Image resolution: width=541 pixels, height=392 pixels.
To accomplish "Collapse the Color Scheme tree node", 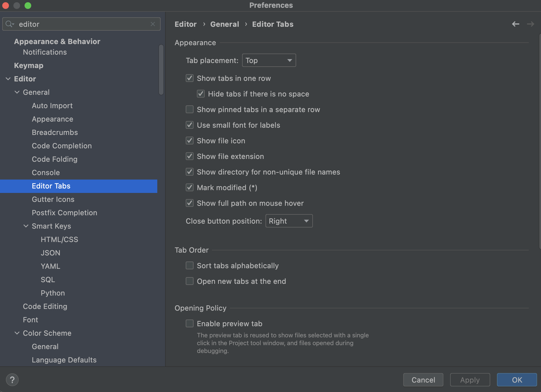I will coord(17,333).
